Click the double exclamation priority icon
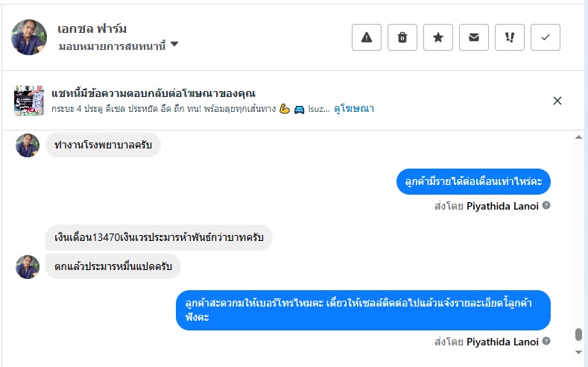The height and width of the screenshot is (367, 588). tap(510, 38)
